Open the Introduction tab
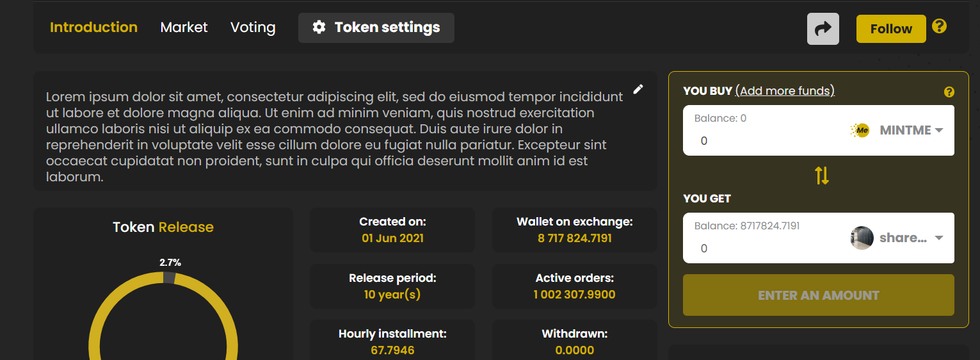Screen dimensions: 980x360 point(93,28)
